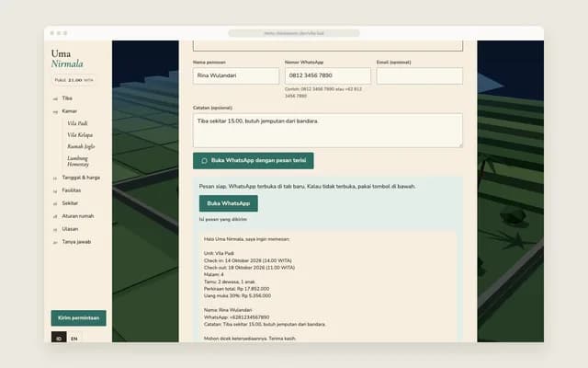Open Tanya jawab section
Viewport: 588px width, 368px height.
76,242
